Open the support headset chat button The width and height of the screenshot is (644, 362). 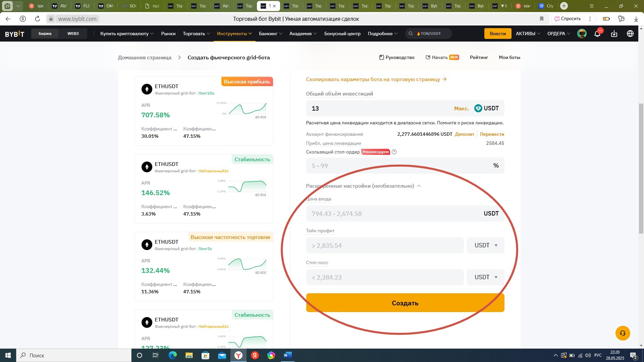coord(623,333)
